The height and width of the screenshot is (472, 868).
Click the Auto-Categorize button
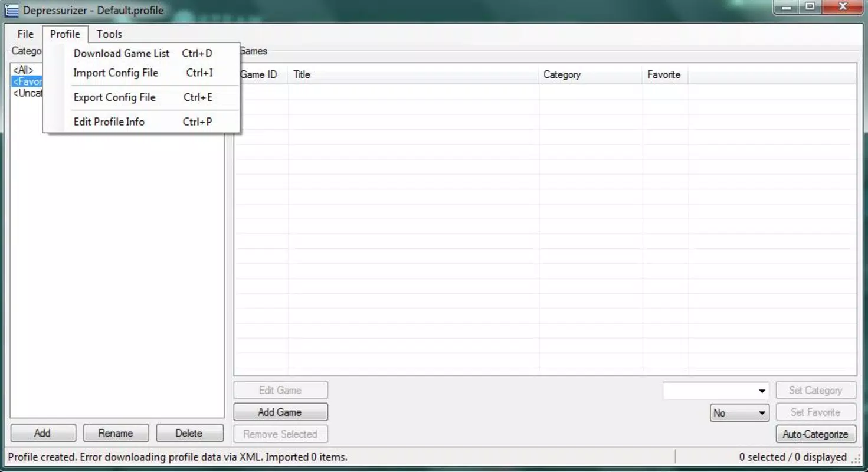tap(815, 434)
